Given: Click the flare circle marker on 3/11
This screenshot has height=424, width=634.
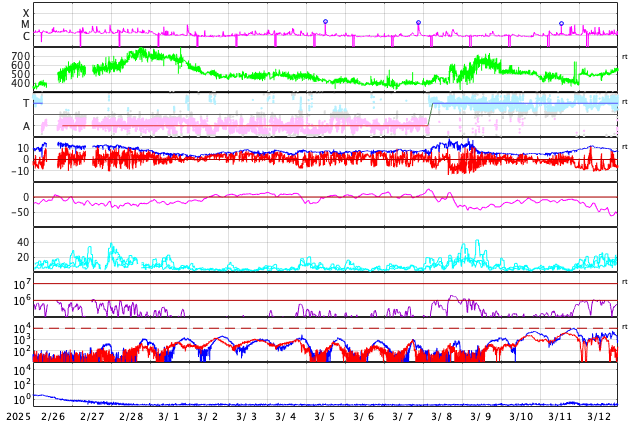Looking at the screenshot, I should (x=561, y=23).
